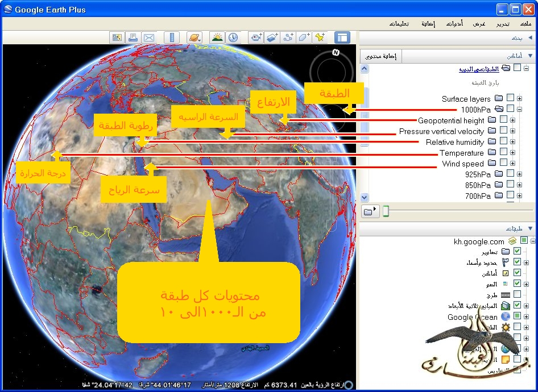The width and height of the screenshot is (538, 392).
Task: Click the إضافة محتوى (Add Content) button
Action: 380,56
